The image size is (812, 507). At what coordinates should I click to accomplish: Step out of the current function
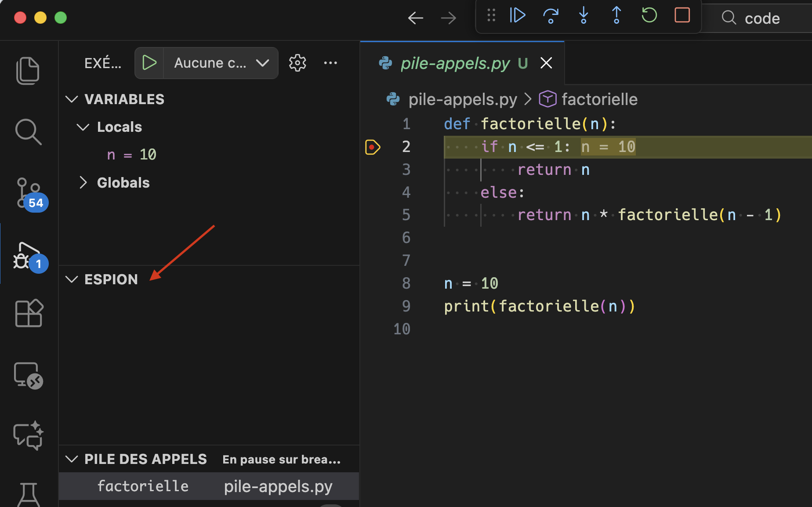[x=616, y=15]
